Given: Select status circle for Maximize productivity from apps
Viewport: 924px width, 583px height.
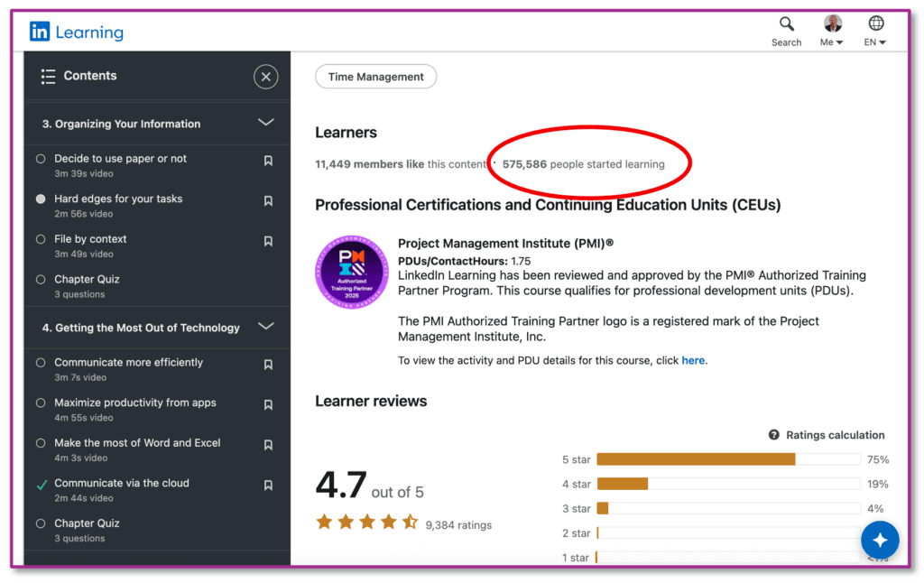Looking at the screenshot, I should [41, 403].
